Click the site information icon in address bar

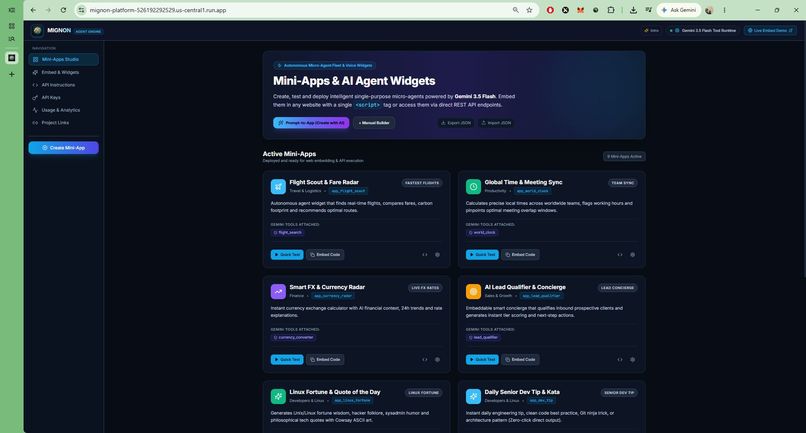pyautogui.click(x=81, y=10)
